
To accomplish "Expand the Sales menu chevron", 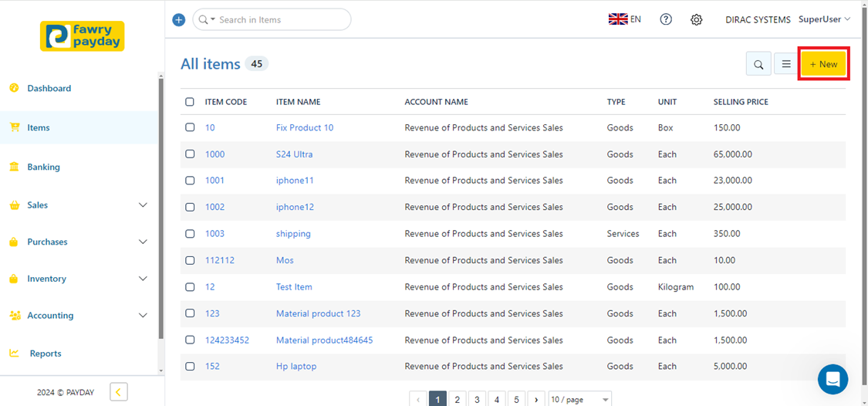I will 143,205.
